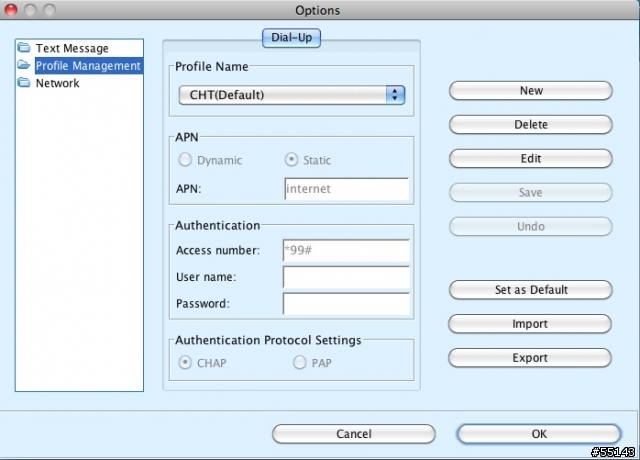This screenshot has height=460, width=640.
Task: Create a profile with the New button
Action: pyautogui.click(x=531, y=90)
